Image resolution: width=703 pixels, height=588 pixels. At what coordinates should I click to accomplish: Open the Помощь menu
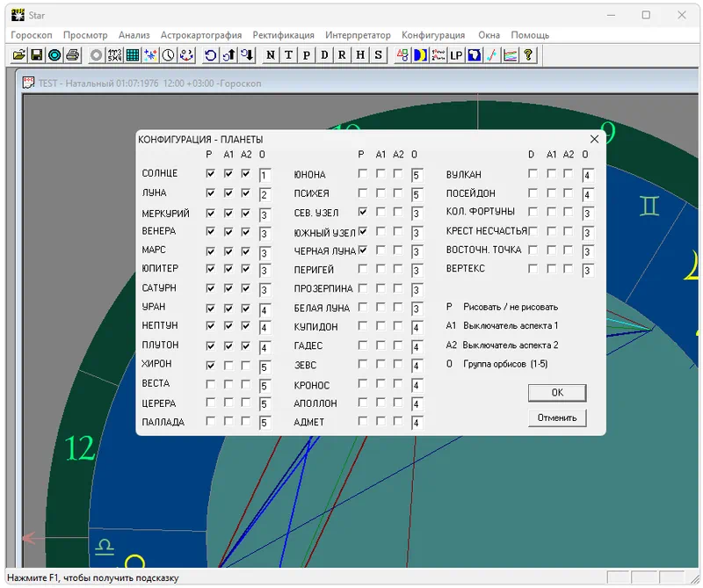click(x=530, y=35)
